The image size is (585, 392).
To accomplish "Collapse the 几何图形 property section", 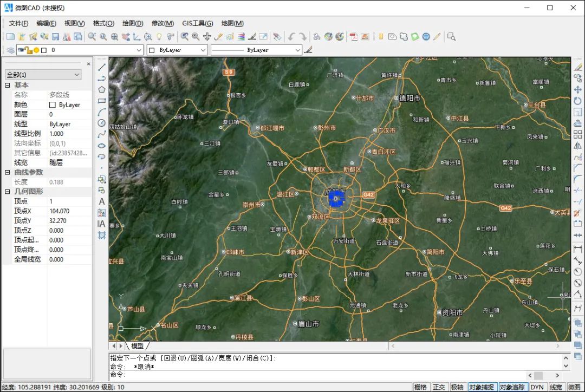I will [8, 192].
